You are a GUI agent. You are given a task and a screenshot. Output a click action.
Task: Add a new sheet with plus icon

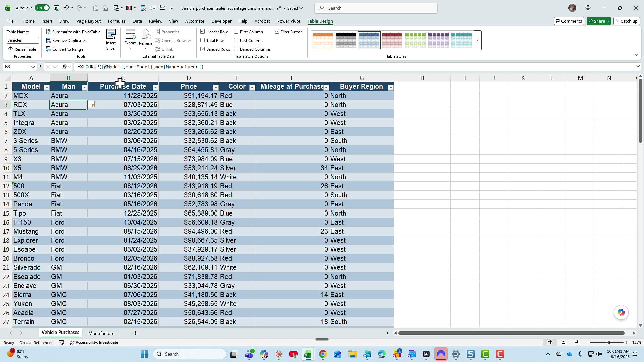tap(135, 333)
